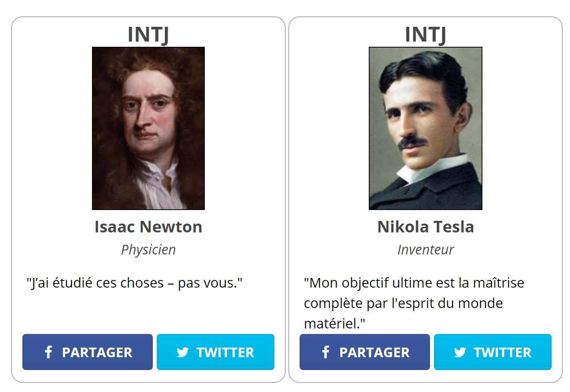Screen dimensions: 570x392
Task: Click the Physicien label
Action: tap(148, 250)
